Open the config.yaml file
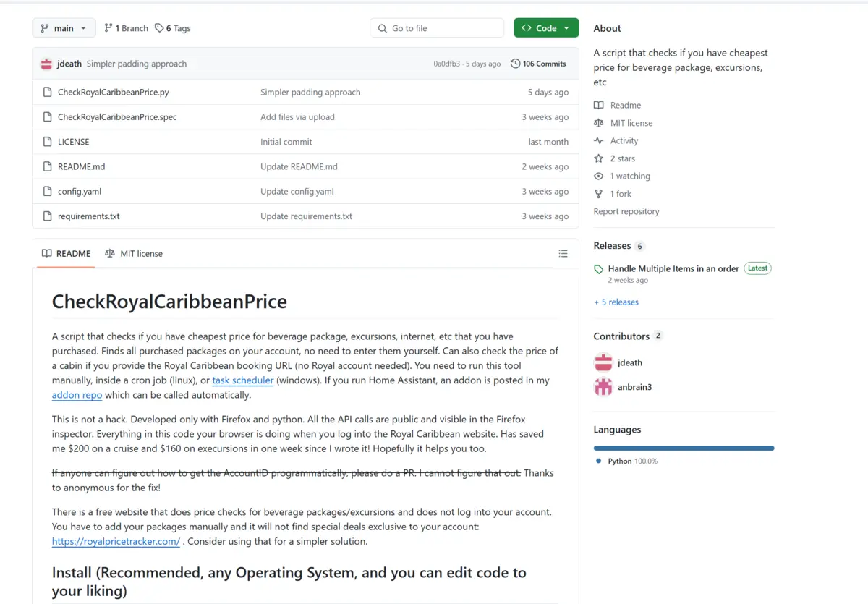The image size is (868, 604). coord(80,191)
